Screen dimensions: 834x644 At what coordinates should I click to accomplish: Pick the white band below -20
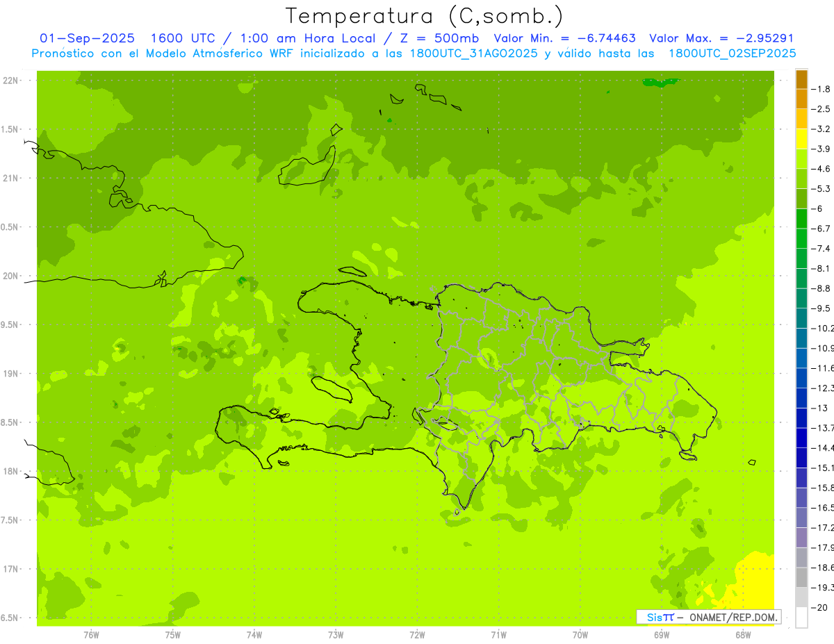pos(801,618)
